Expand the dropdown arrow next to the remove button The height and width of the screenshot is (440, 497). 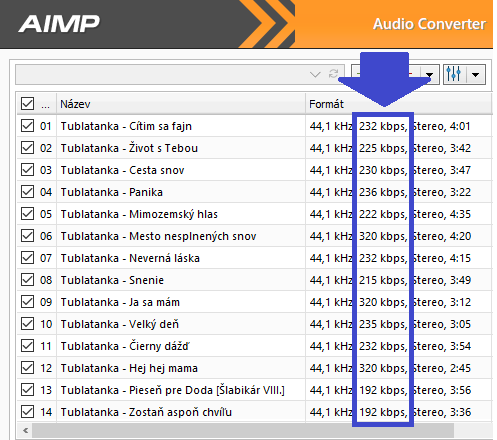click(430, 75)
